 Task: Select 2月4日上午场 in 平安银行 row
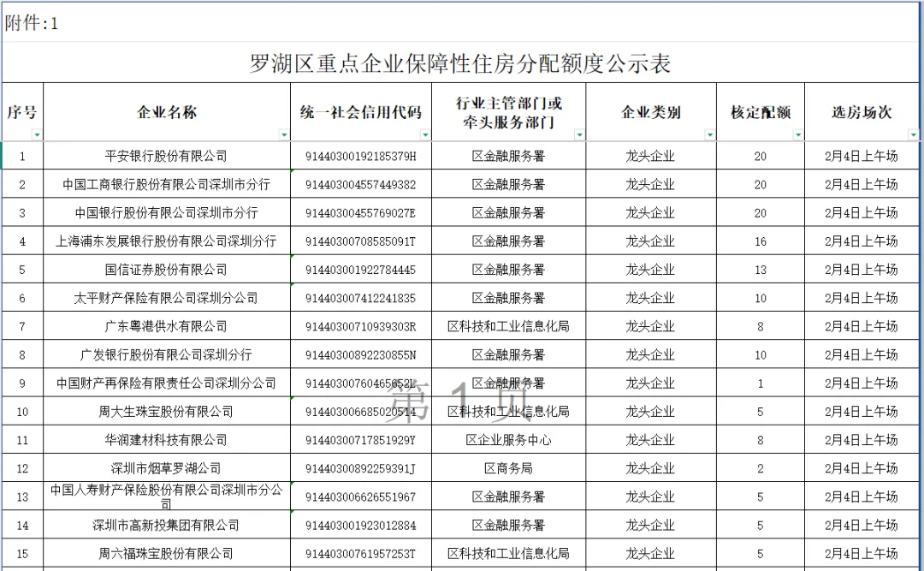tap(862, 157)
